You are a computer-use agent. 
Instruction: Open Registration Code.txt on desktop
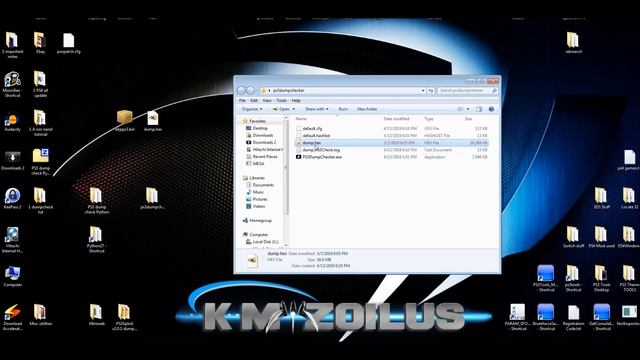point(573,318)
